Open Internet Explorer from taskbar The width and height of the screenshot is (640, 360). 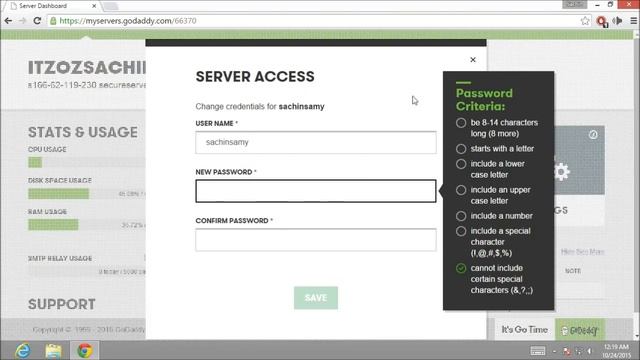(22, 350)
